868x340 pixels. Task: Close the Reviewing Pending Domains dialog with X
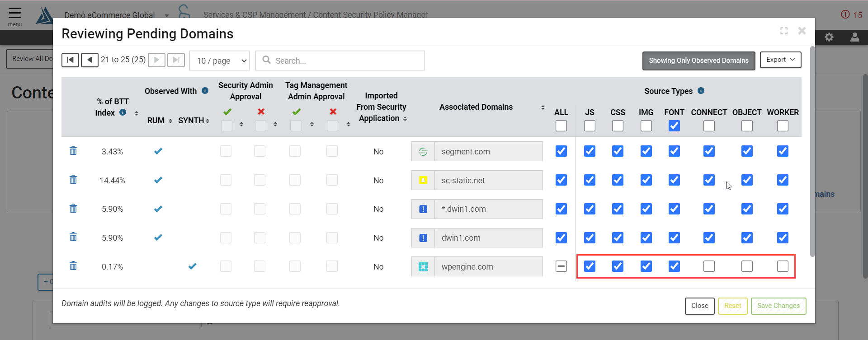802,31
